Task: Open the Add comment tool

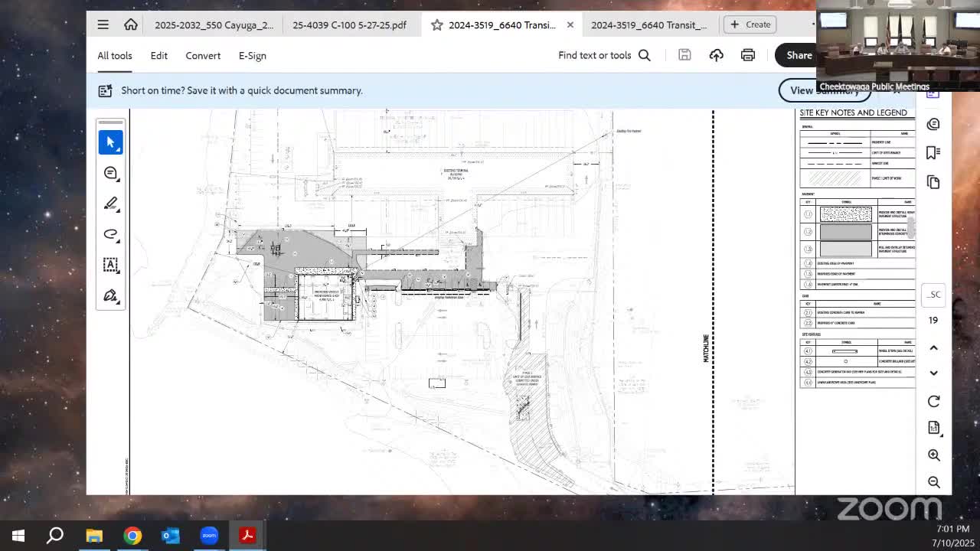Action: coord(110,173)
